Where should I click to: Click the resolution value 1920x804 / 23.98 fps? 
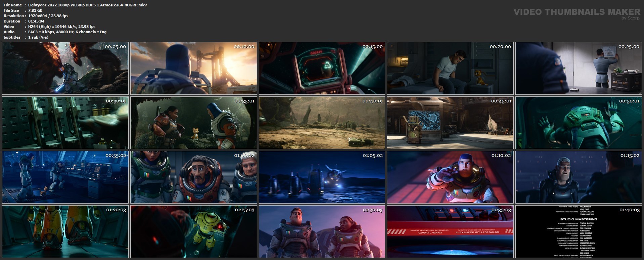pos(48,16)
